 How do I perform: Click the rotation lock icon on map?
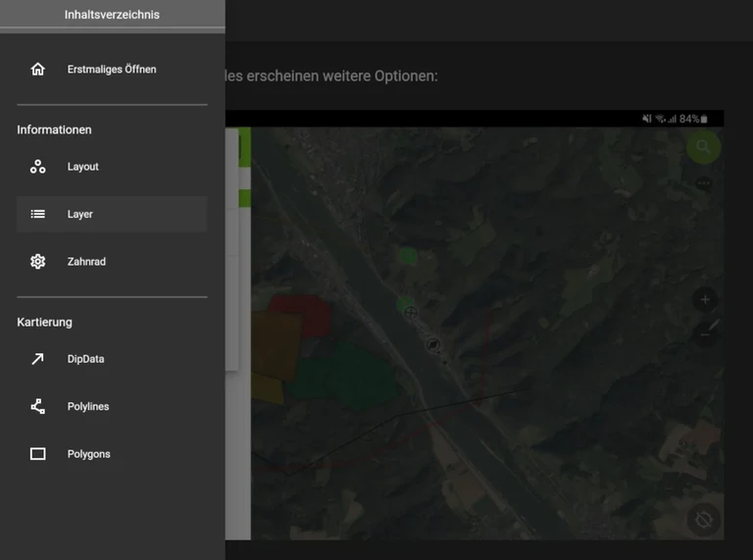pos(703,519)
